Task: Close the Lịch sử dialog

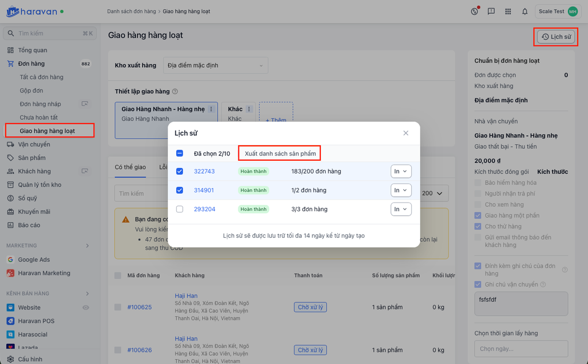Action: pyautogui.click(x=405, y=133)
